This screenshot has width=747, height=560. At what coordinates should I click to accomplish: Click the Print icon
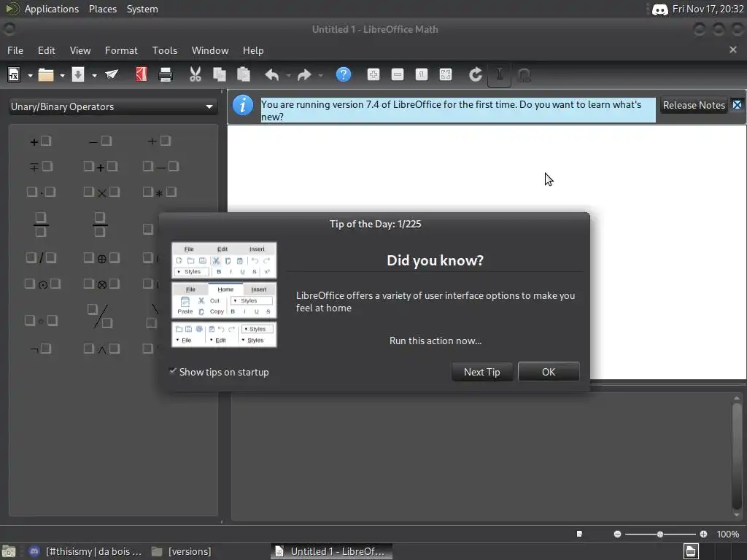[166, 75]
